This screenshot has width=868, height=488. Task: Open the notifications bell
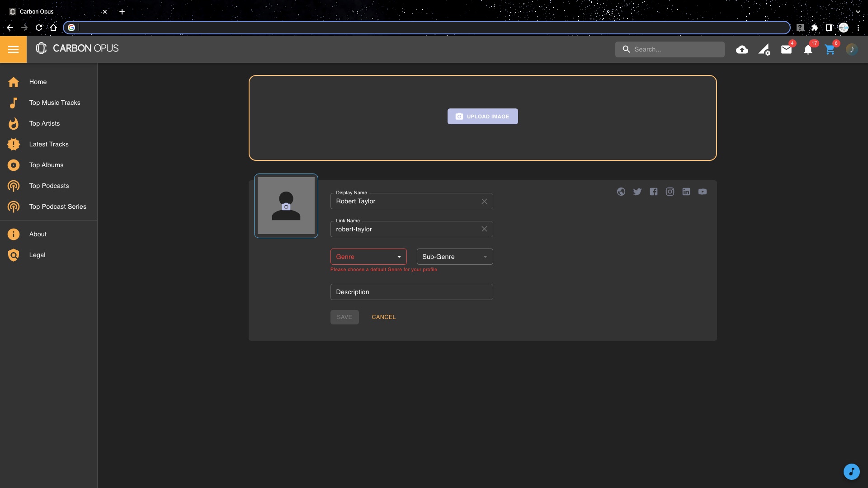point(808,50)
